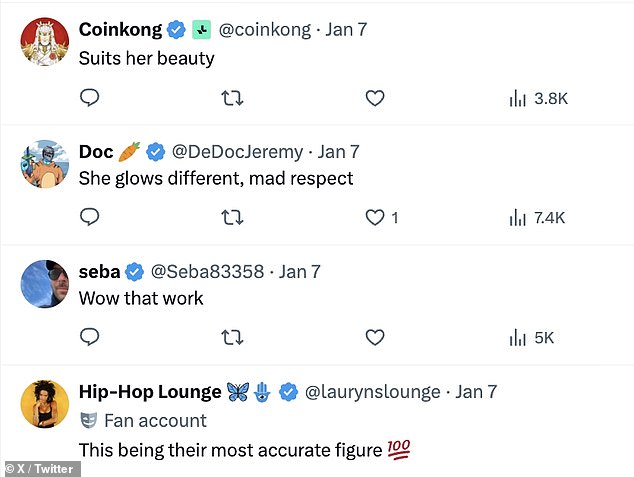Retweet Doc's 'She glows different' post
The height and width of the screenshot is (477, 634).
(x=232, y=217)
